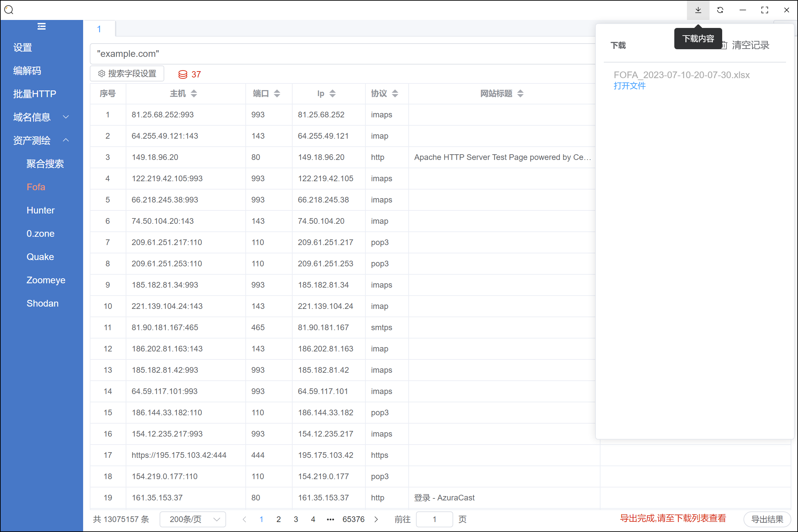This screenshot has width=798, height=532.
Task: Click the download list icon in title bar
Action: [x=698, y=10]
